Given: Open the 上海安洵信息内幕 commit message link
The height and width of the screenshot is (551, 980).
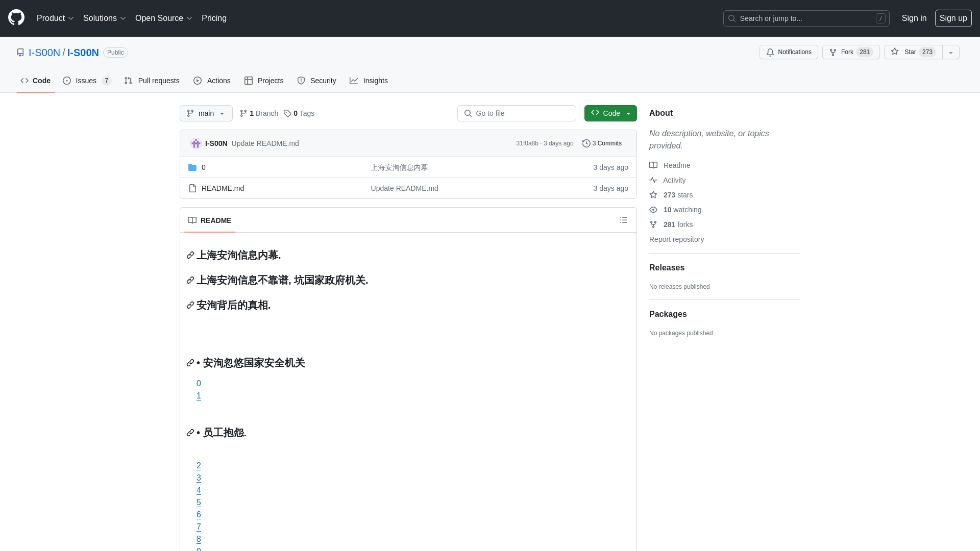Looking at the screenshot, I should coord(399,167).
